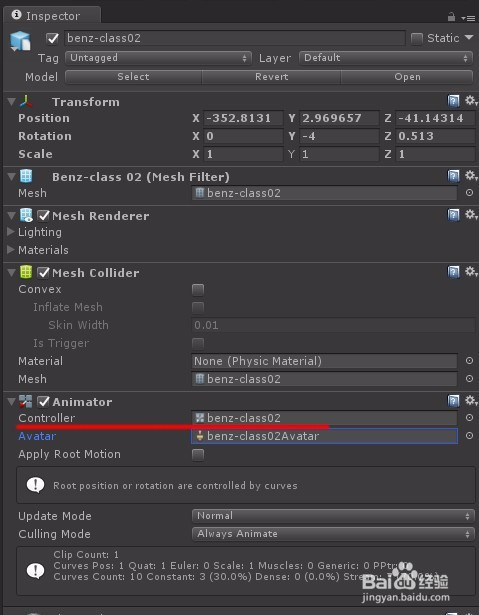The image size is (479, 615).
Task: Open the Animator gear menu
Action: [x=470, y=401]
